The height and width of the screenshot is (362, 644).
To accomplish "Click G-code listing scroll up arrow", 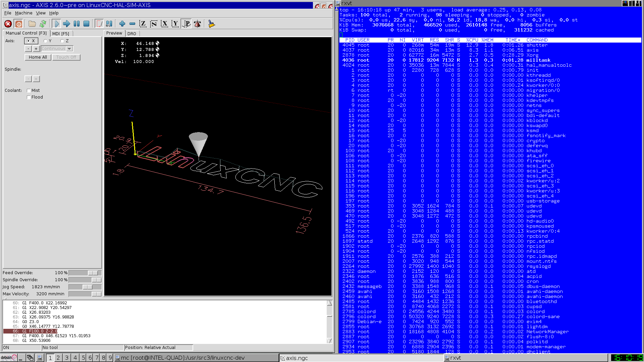I will pos(329,303).
